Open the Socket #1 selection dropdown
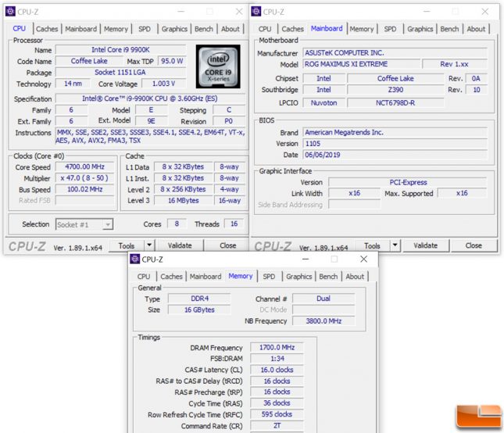The width and height of the screenshot is (504, 433). [x=84, y=224]
